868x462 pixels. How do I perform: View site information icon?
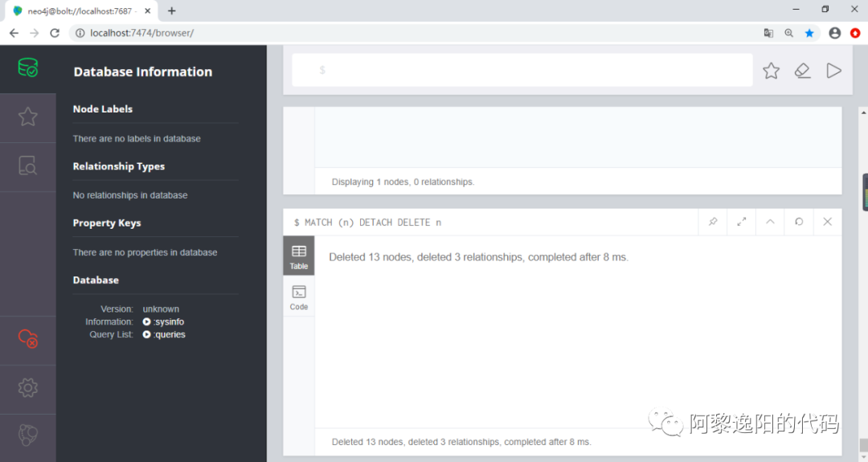[80, 33]
